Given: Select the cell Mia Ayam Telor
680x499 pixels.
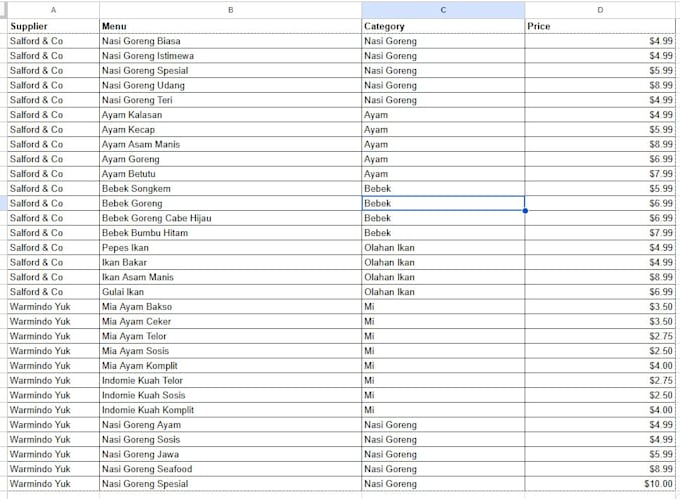Looking at the screenshot, I should tap(230, 336).
